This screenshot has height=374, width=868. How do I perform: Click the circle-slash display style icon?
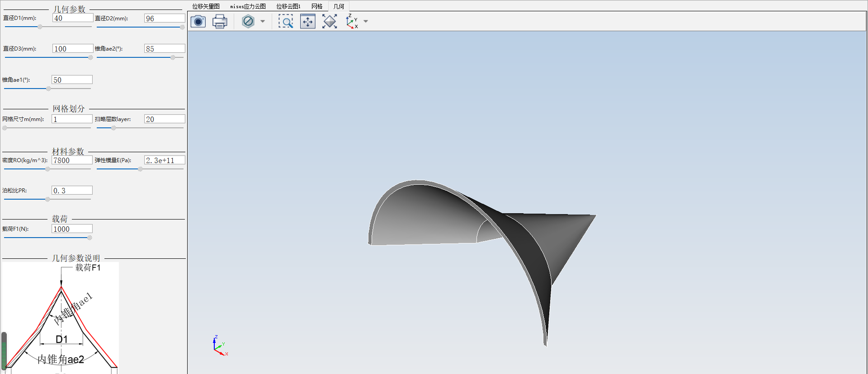248,21
